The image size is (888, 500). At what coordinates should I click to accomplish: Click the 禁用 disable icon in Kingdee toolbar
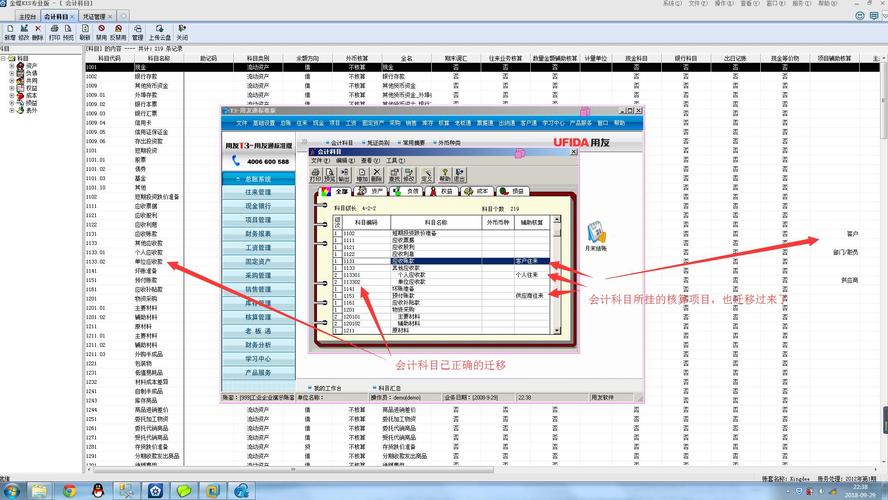[x=101, y=32]
